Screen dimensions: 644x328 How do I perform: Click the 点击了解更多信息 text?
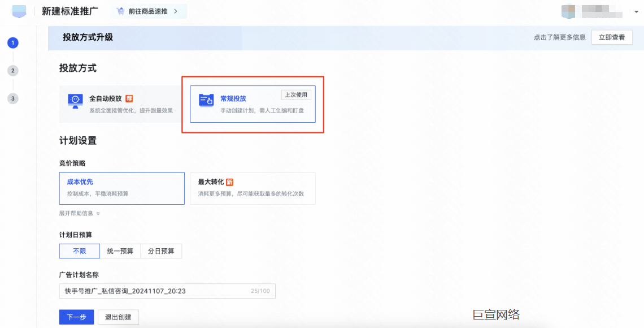point(559,37)
